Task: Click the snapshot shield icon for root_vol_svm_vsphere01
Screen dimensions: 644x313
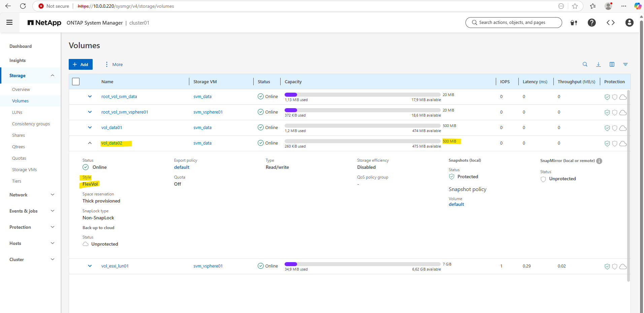Action: click(607, 113)
